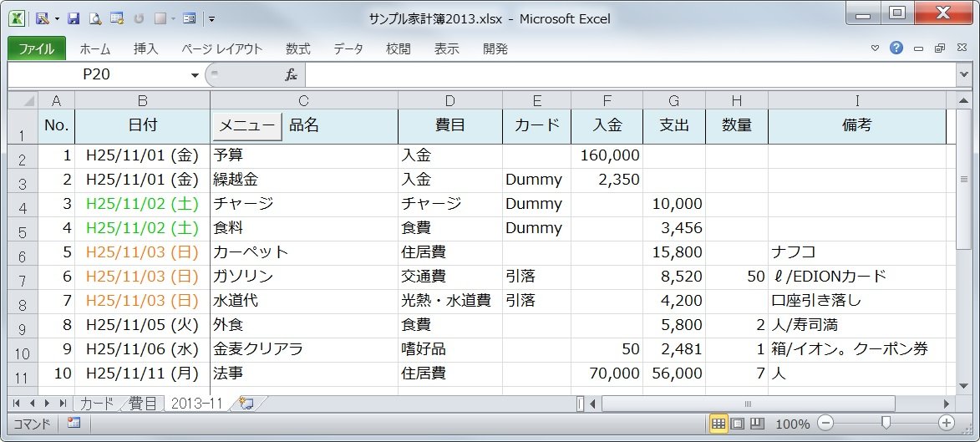Open the 校閲 ribbon tab
Screen dimensions: 980x442
click(399, 48)
